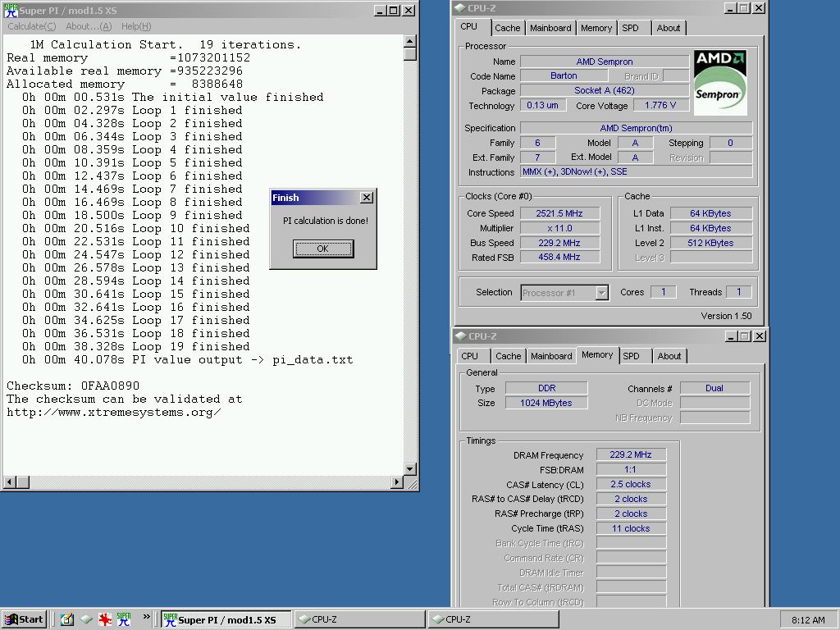Click memory Type value DDR
840x630 pixels.
(546, 388)
